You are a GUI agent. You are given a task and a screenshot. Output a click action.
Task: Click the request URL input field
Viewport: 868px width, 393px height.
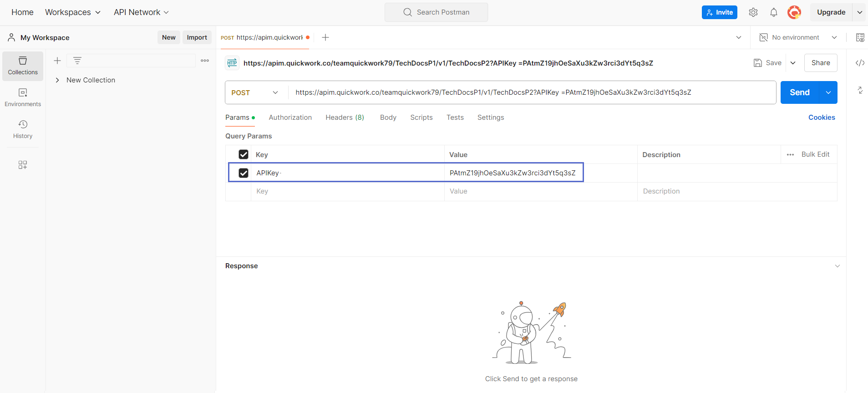tap(532, 92)
